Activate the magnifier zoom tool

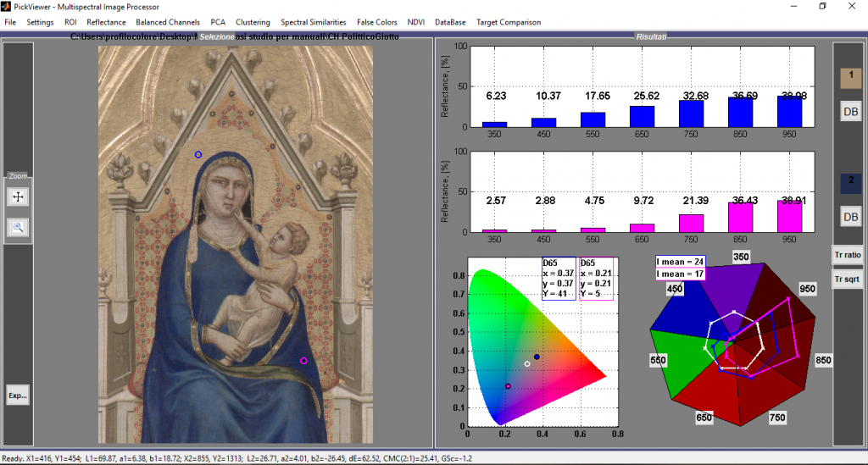[x=19, y=227]
